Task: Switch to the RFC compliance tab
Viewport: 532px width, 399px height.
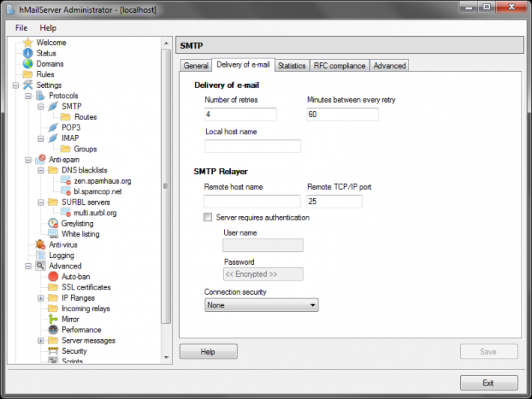Action: [339, 65]
